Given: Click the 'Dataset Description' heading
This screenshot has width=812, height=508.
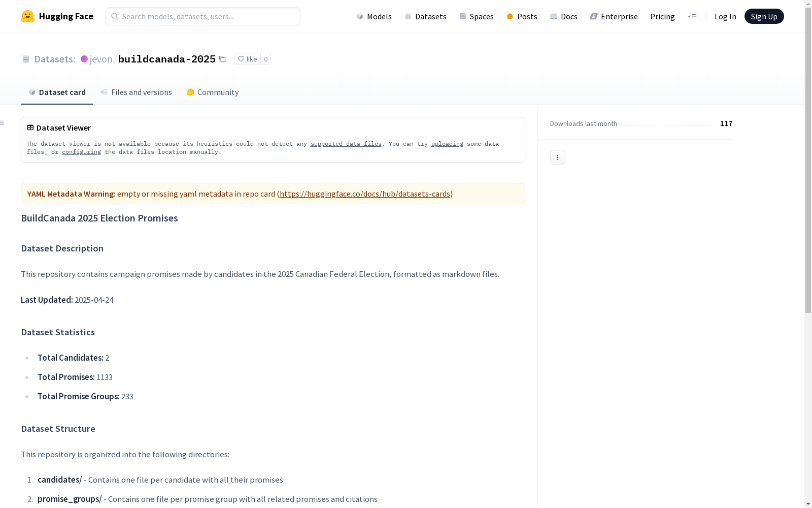Looking at the screenshot, I should [62, 248].
